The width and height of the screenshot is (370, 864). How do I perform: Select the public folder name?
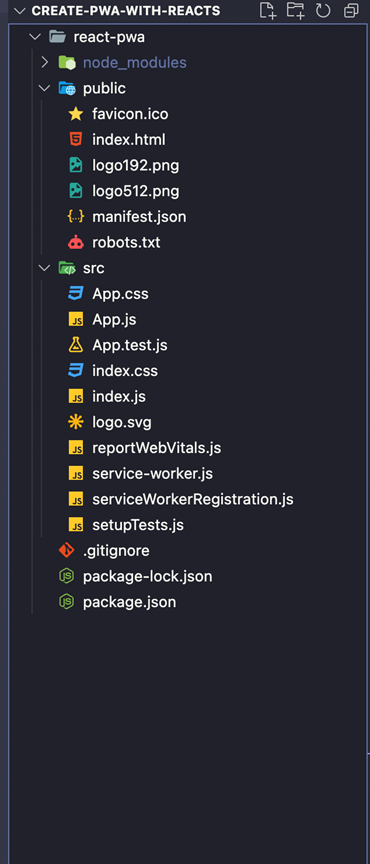pos(104,89)
